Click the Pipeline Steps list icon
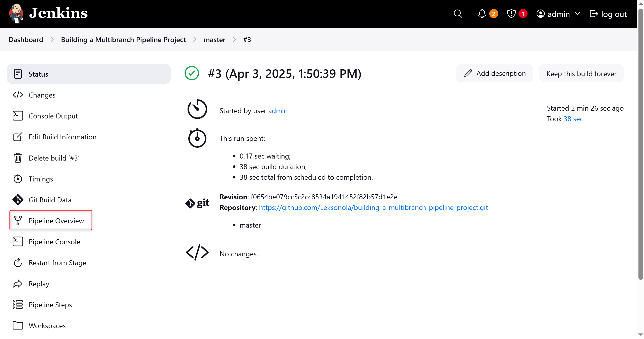Viewport: 644px width, 339px height. (18, 304)
